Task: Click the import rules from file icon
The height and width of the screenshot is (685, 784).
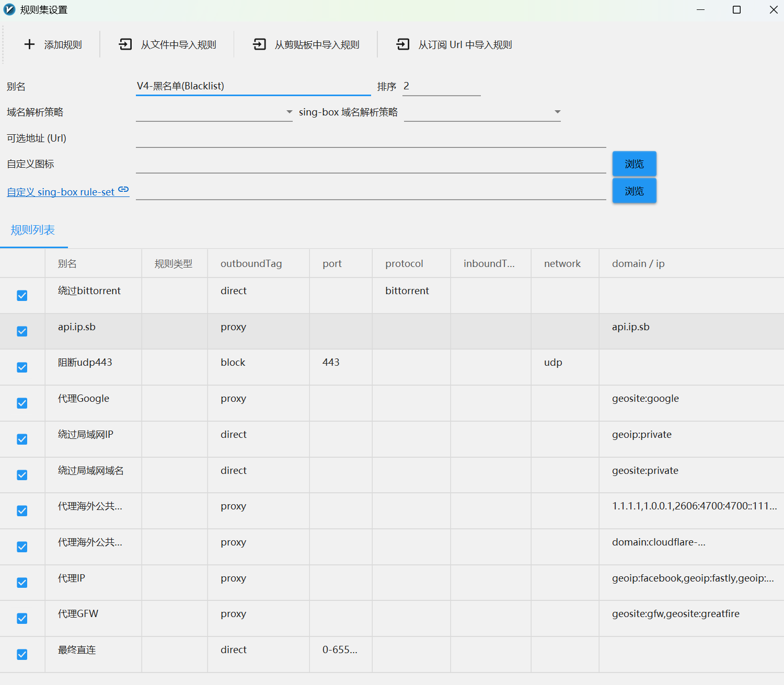Action: (x=125, y=44)
